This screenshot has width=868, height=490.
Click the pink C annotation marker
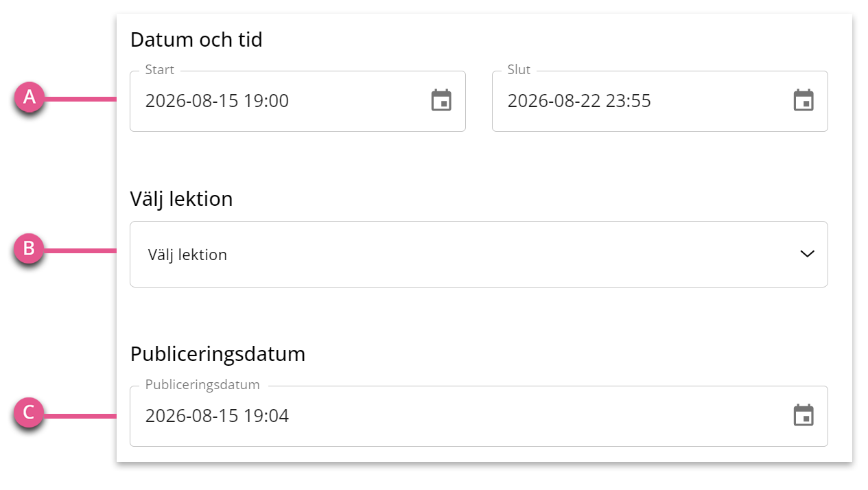click(30, 413)
